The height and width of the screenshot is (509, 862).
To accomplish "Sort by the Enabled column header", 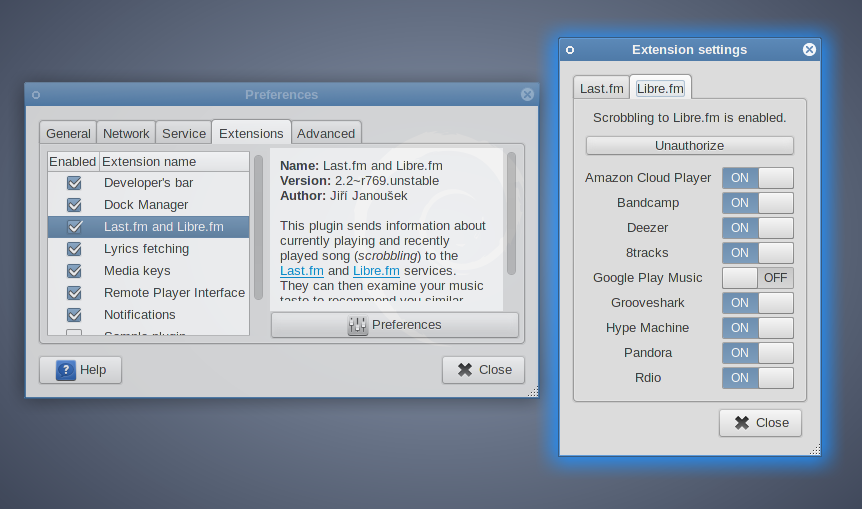I will coord(73,162).
